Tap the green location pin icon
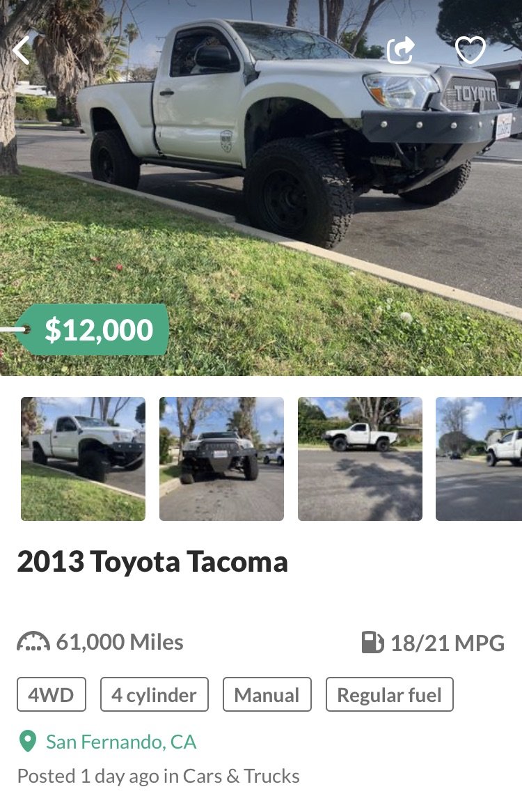522x812 pixels. (27, 742)
